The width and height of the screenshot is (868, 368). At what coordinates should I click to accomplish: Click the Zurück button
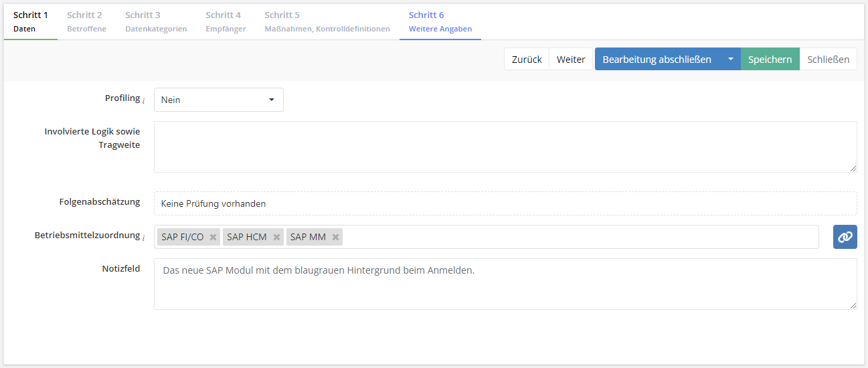click(527, 59)
